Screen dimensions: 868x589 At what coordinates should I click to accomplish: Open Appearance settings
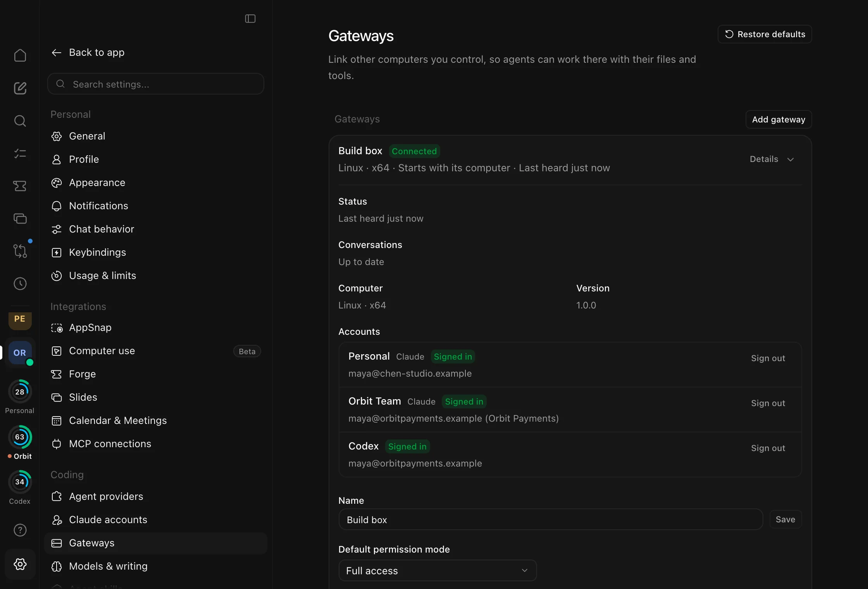pyautogui.click(x=156, y=183)
